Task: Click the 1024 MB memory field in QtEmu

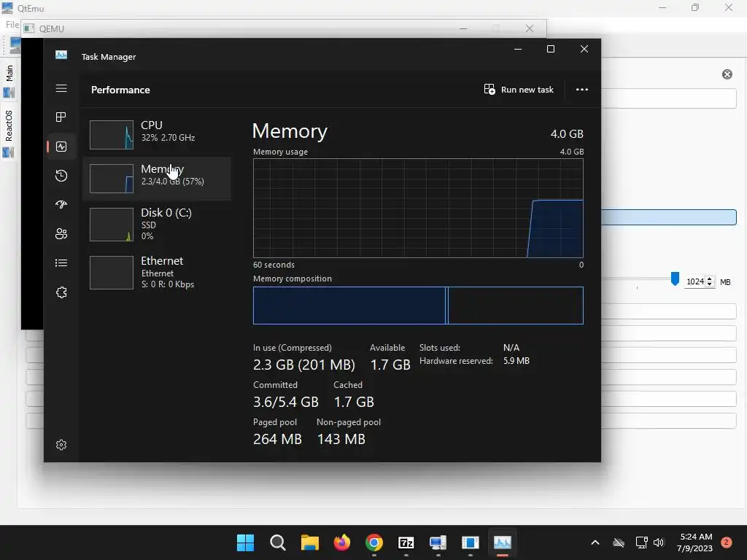Action: tap(694, 281)
